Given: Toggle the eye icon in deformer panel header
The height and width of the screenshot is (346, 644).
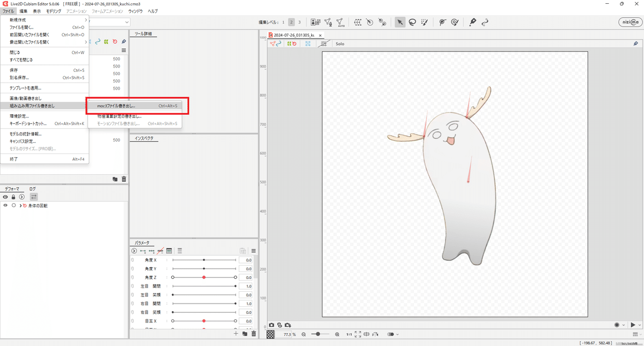Looking at the screenshot, I should click(5, 197).
